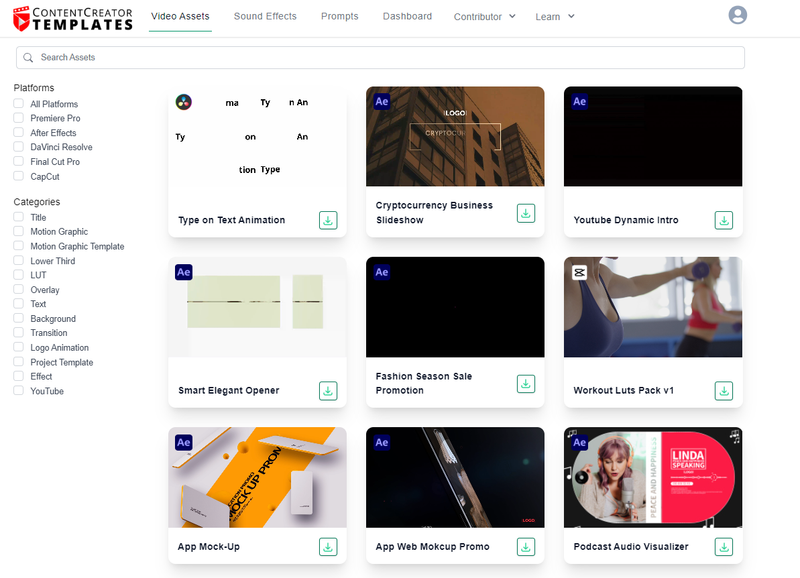Enable the YouTube category filter

pos(16,390)
